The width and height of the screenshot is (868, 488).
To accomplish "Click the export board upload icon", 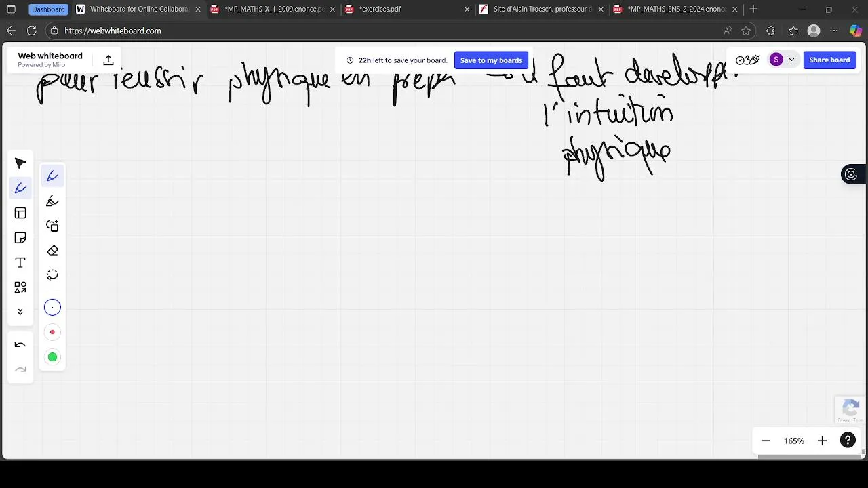I will pyautogui.click(x=108, y=60).
